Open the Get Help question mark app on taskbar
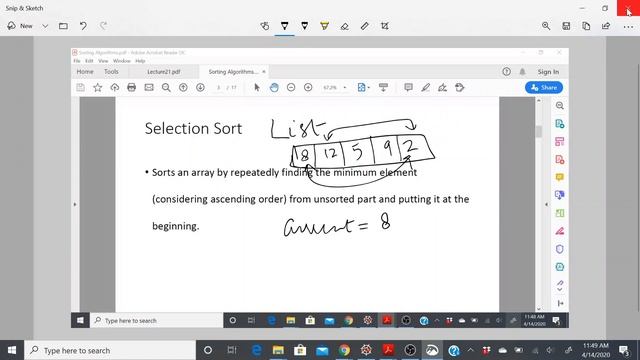Screen dimensions: 640x360 point(454,350)
